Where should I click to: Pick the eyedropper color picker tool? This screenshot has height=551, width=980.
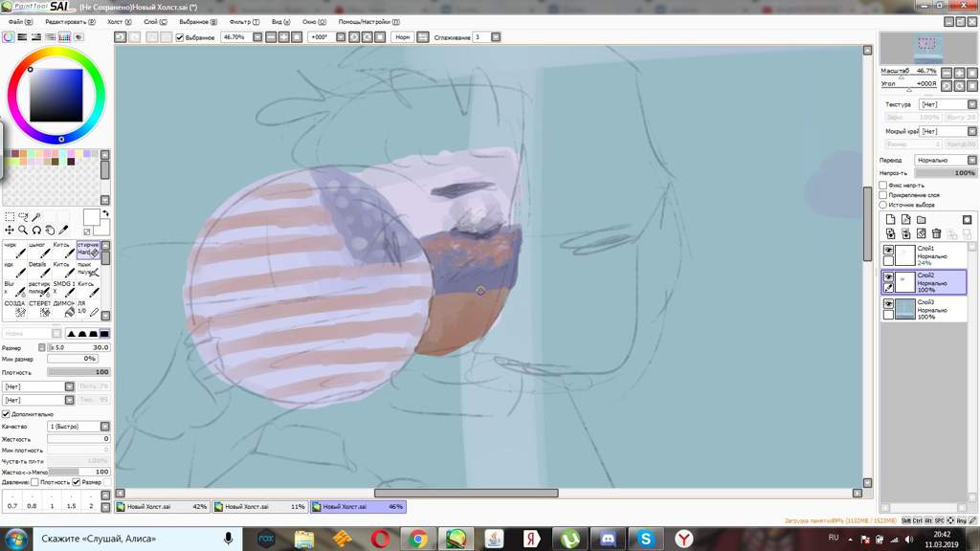click(x=64, y=231)
